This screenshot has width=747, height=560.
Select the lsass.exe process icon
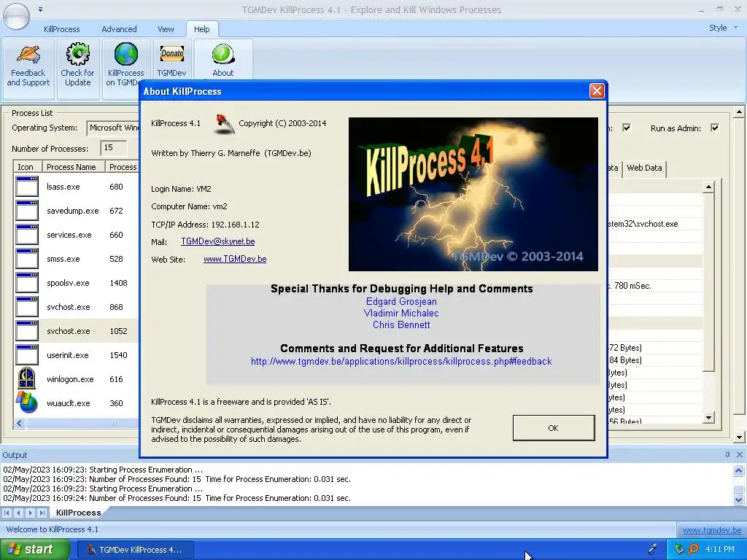tap(27, 186)
